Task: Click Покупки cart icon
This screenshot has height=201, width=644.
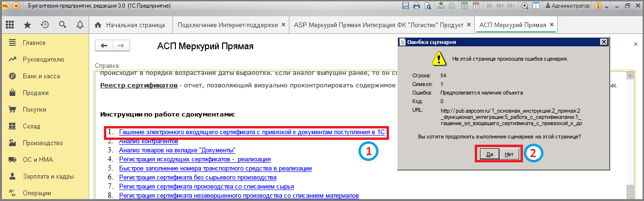Action: [12, 109]
